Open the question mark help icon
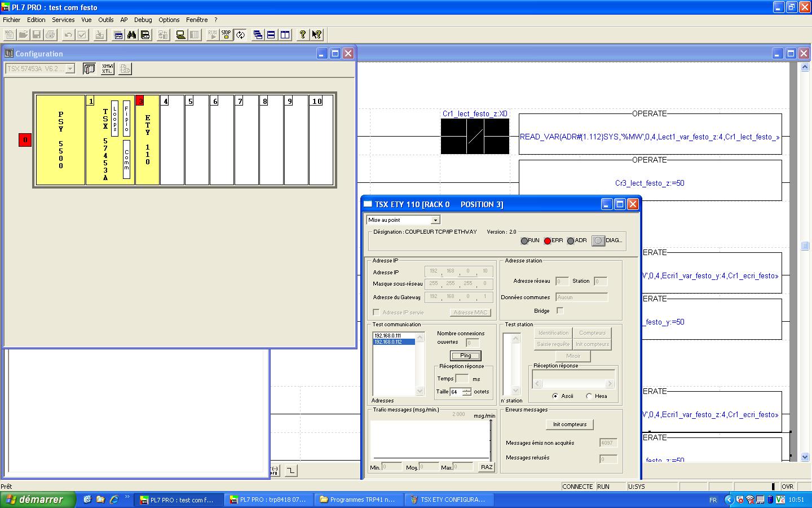Screen dimensions: 812x508 click(303, 35)
